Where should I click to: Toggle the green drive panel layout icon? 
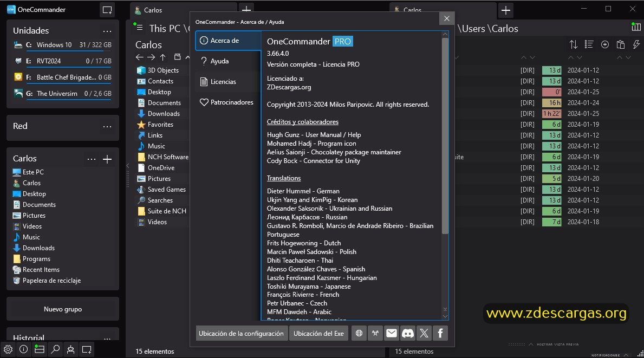pyautogui.click(x=40, y=349)
